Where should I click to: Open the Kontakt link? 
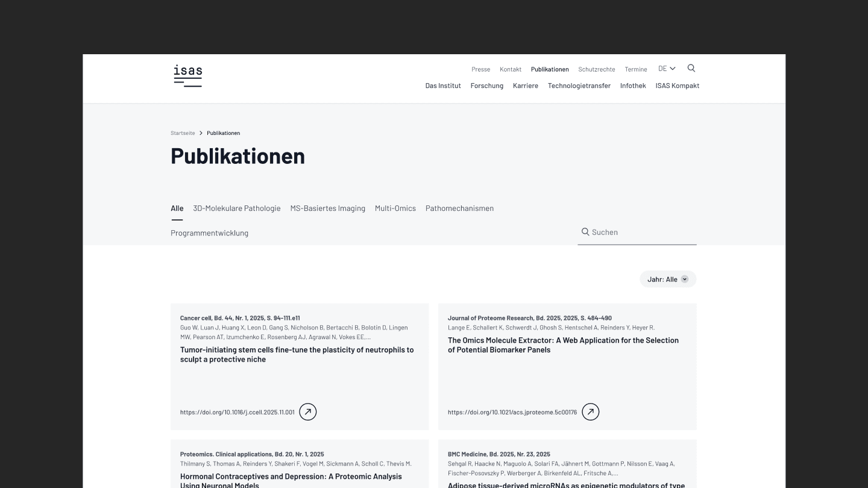point(511,69)
